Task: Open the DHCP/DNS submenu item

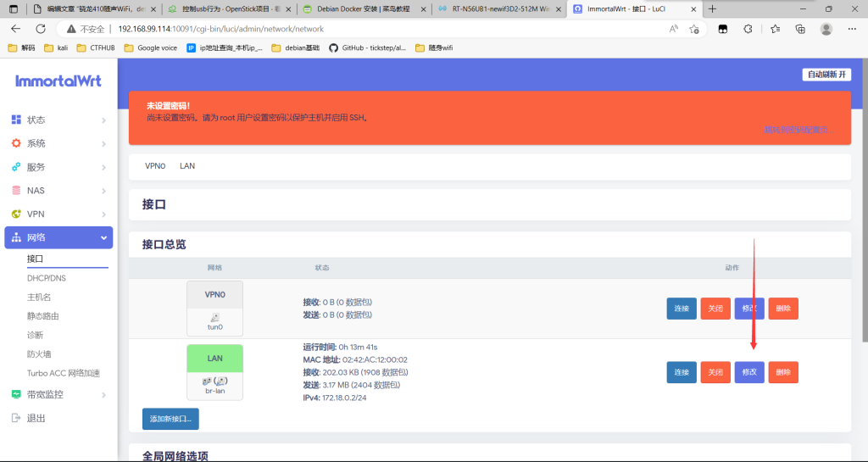Action: (46, 278)
